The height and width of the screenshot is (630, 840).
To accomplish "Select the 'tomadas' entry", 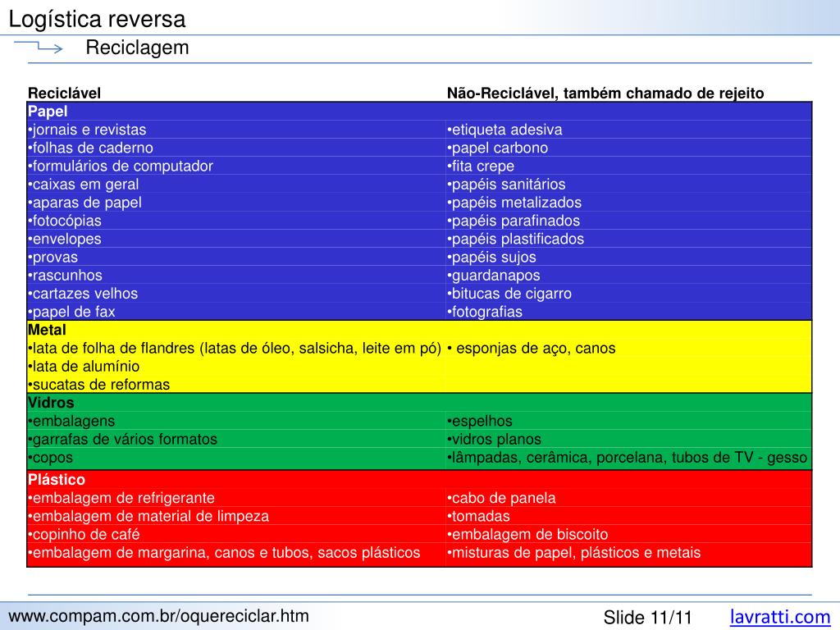I will [478, 516].
